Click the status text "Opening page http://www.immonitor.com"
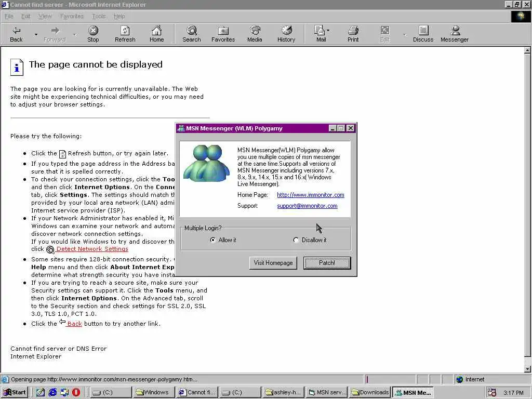532x399 pixels. point(104,379)
